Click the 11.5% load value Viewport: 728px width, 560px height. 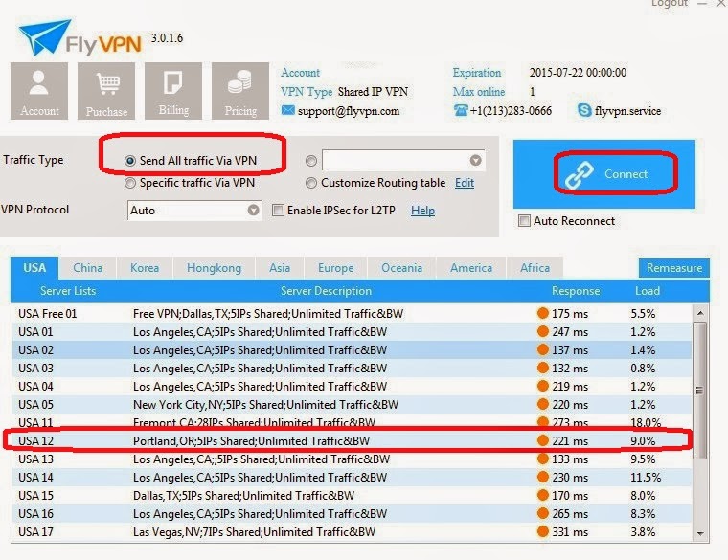pyautogui.click(x=646, y=477)
